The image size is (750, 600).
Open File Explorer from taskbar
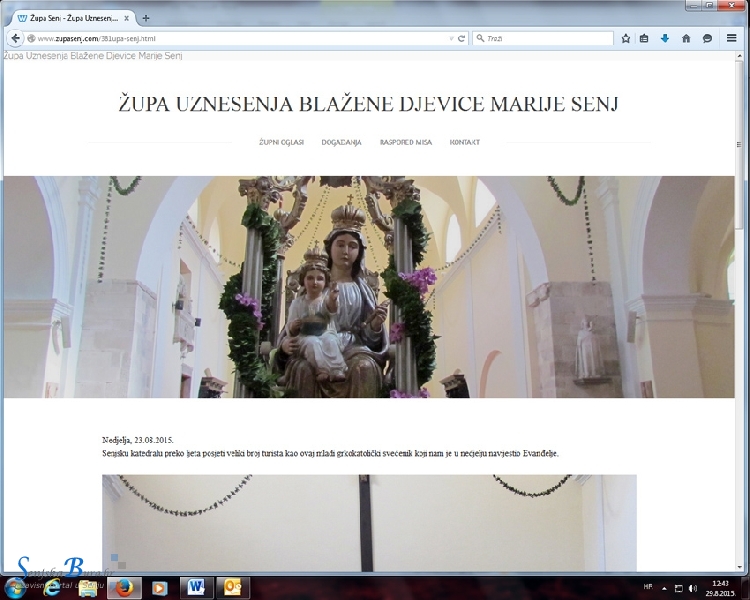click(x=88, y=588)
